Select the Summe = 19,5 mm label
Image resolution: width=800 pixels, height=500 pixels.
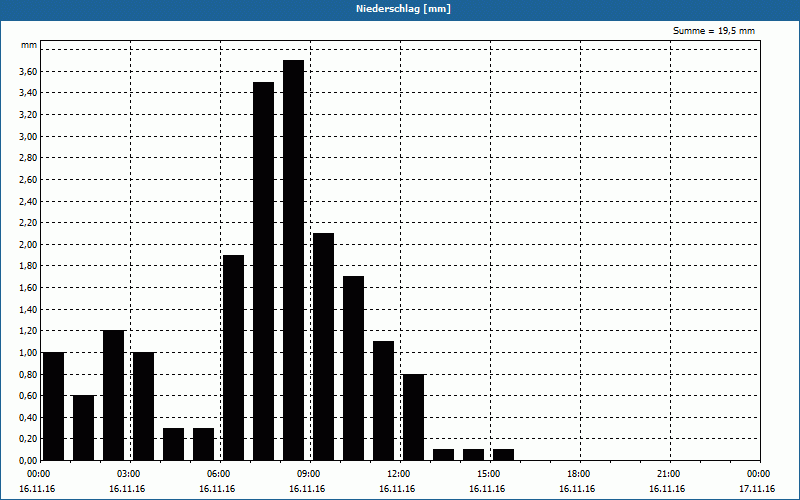click(x=714, y=31)
